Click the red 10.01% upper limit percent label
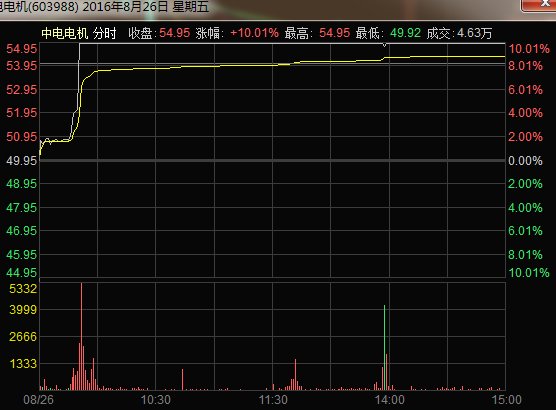This screenshot has height=410, width=556. click(529, 49)
